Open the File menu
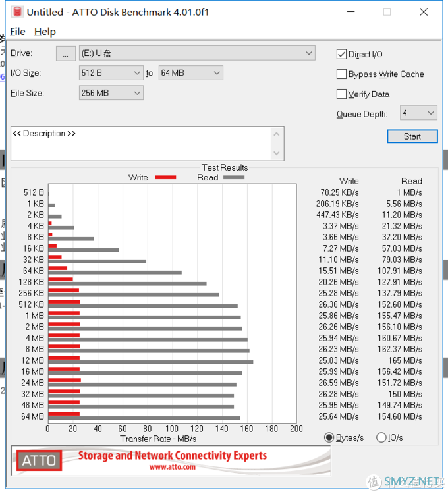 [18, 32]
